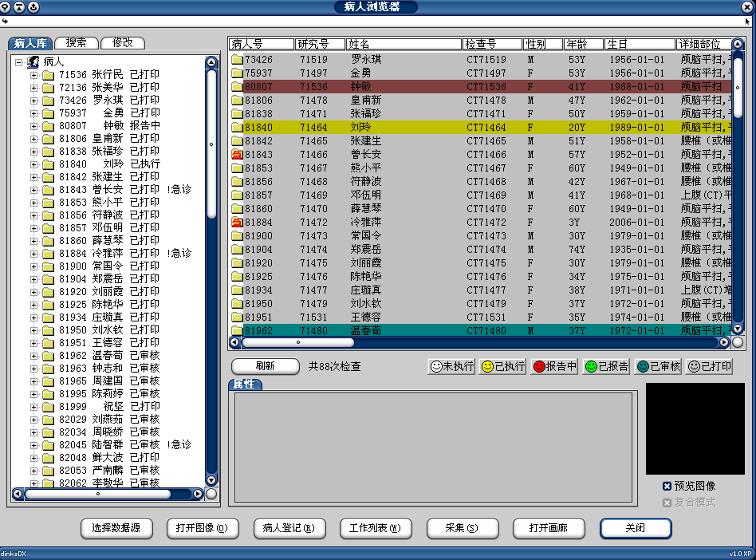Viewport: 756px width, 560px height.
Task: Click folder icon of tree item 81840 刘玲
Action: [48, 164]
